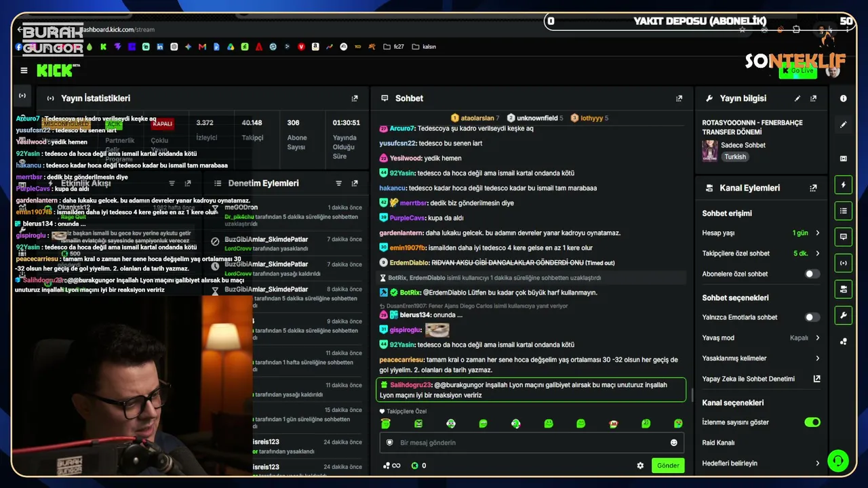Open Facebook bookmark in bookmarks bar

19,47
